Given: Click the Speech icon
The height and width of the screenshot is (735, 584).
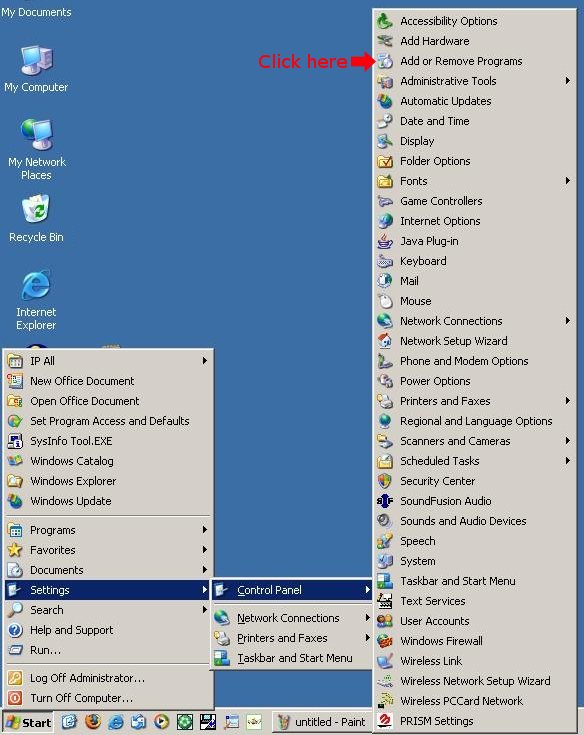Looking at the screenshot, I should [385, 541].
